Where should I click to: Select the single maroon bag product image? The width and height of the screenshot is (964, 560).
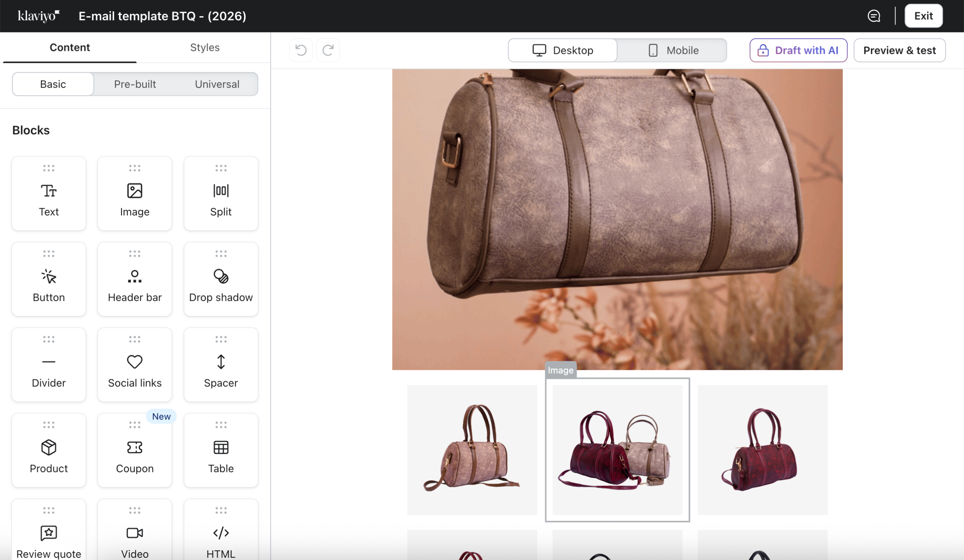(x=762, y=450)
